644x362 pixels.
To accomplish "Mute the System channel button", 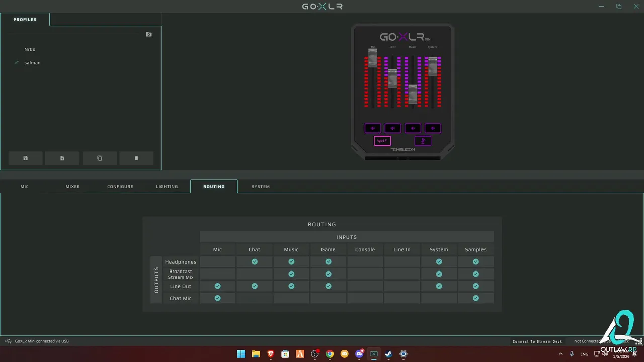I will pos(432,128).
